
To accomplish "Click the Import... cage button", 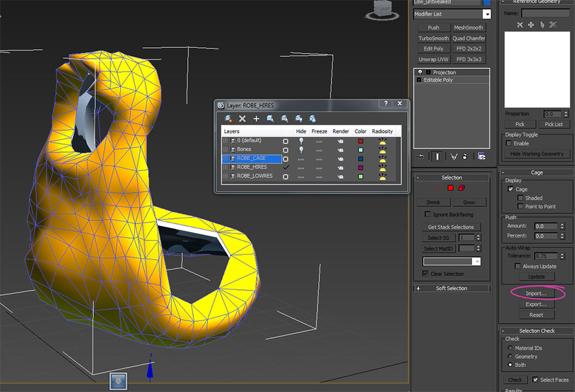I will pyautogui.click(x=536, y=294).
